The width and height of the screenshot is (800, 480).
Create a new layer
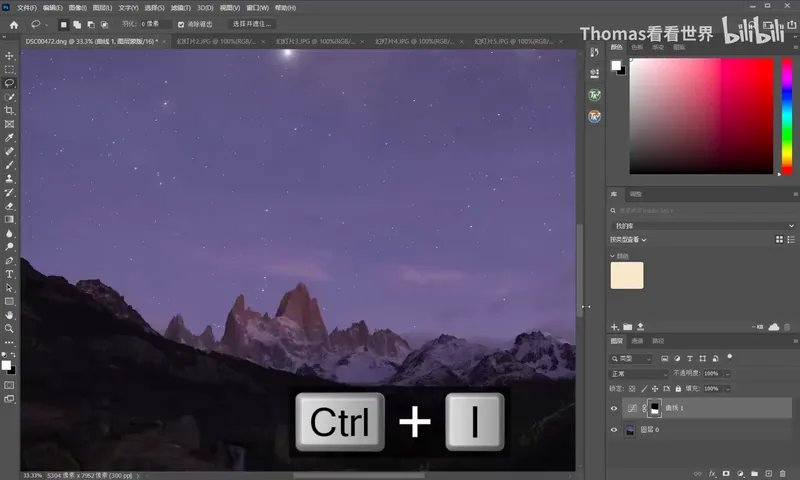[x=768, y=473]
